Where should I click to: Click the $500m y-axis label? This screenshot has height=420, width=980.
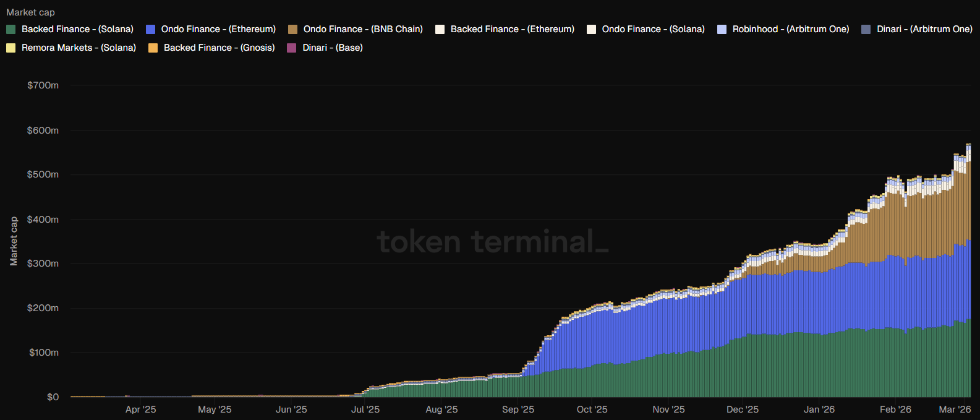click(x=43, y=174)
